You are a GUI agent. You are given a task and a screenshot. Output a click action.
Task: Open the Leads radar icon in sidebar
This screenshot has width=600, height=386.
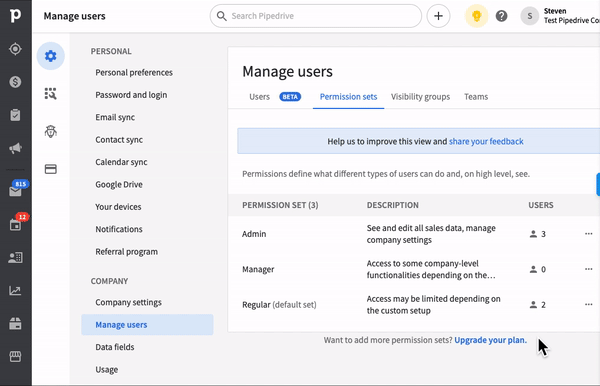click(15, 49)
